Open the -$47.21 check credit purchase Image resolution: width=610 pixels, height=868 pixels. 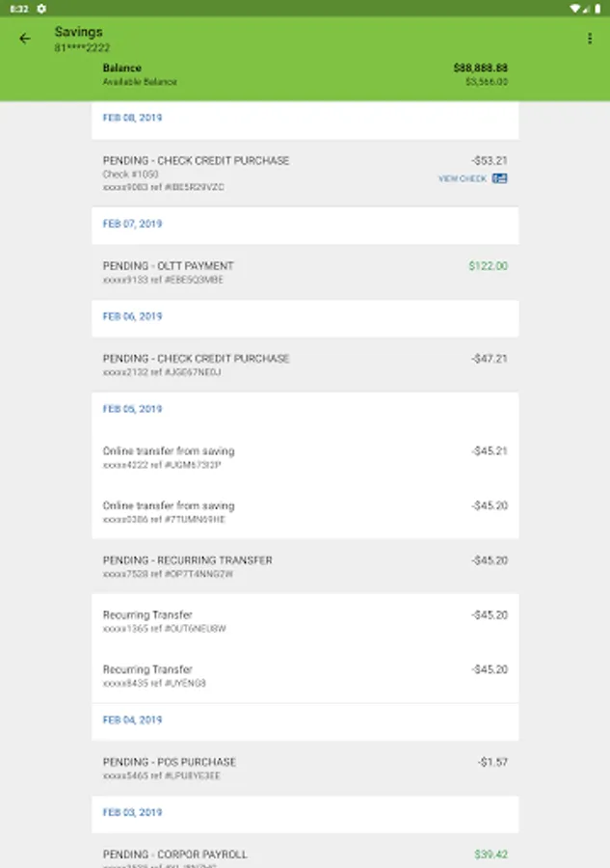coord(305,365)
